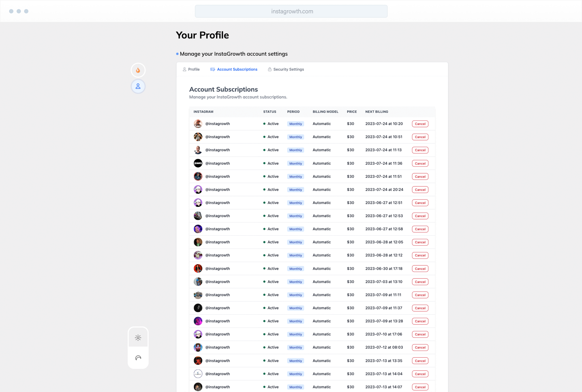The height and width of the screenshot is (392, 582).
Task: Click the NEXT BILLING column header
Action: [377, 112]
